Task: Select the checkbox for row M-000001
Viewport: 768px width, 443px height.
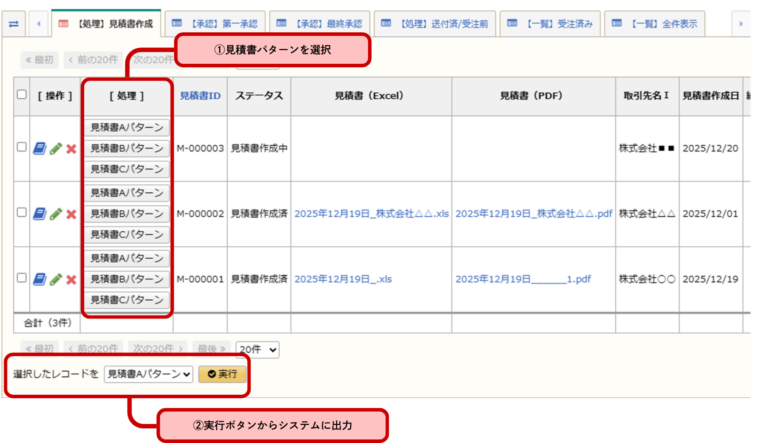Action: pyautogui.click(x=22, y=279)
